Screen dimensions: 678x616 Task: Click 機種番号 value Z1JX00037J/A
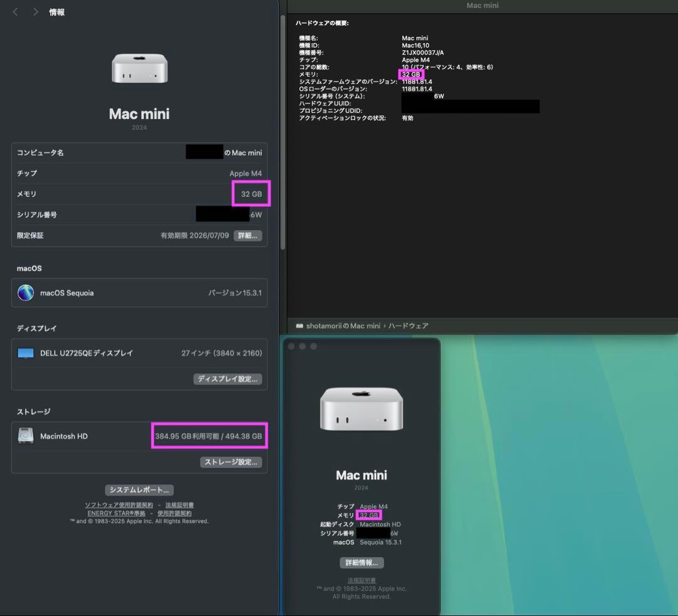[x=423, y=53]
